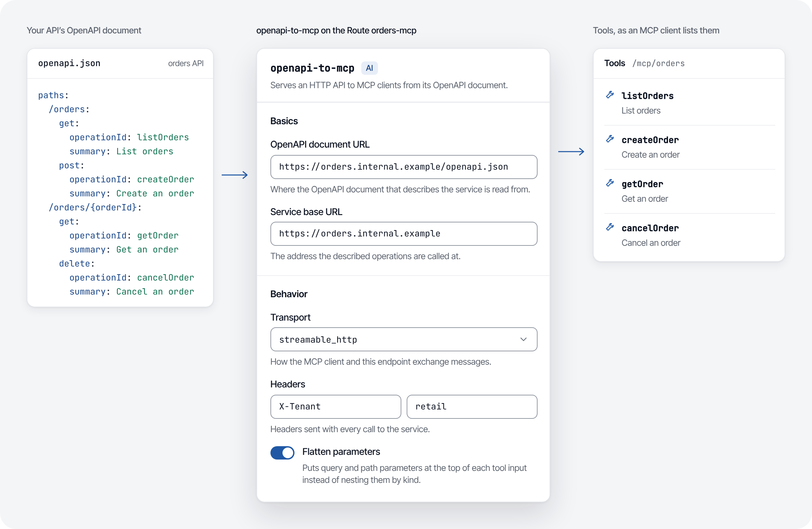The height and width of the screenshot is (529, 812).
Task: Click the 'Get an order' tool description
Action: (x=644, y=199)
